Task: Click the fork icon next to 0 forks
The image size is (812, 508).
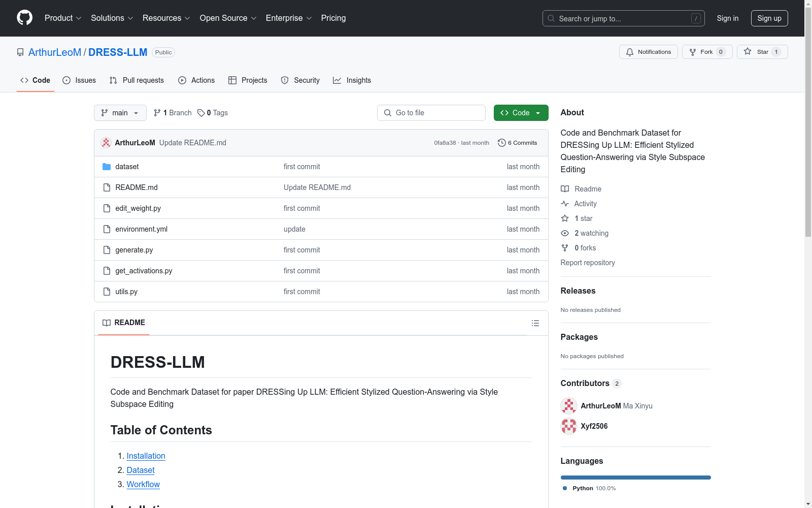Action: [565, 248]
